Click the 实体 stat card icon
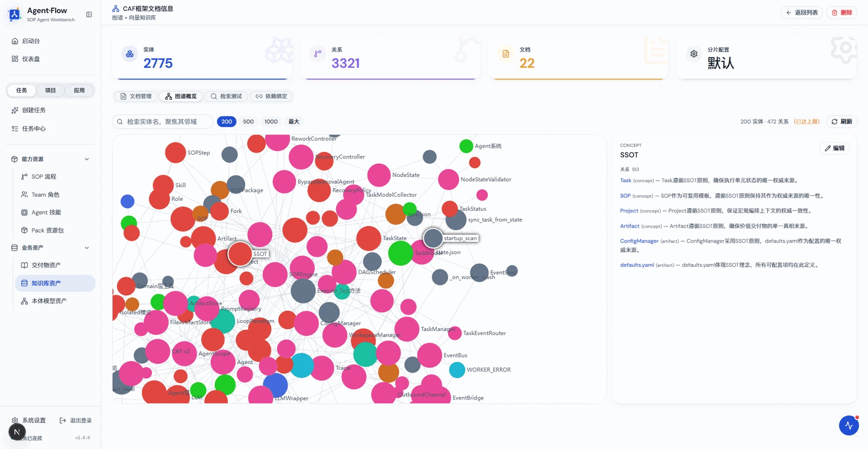 coord(130,54)
